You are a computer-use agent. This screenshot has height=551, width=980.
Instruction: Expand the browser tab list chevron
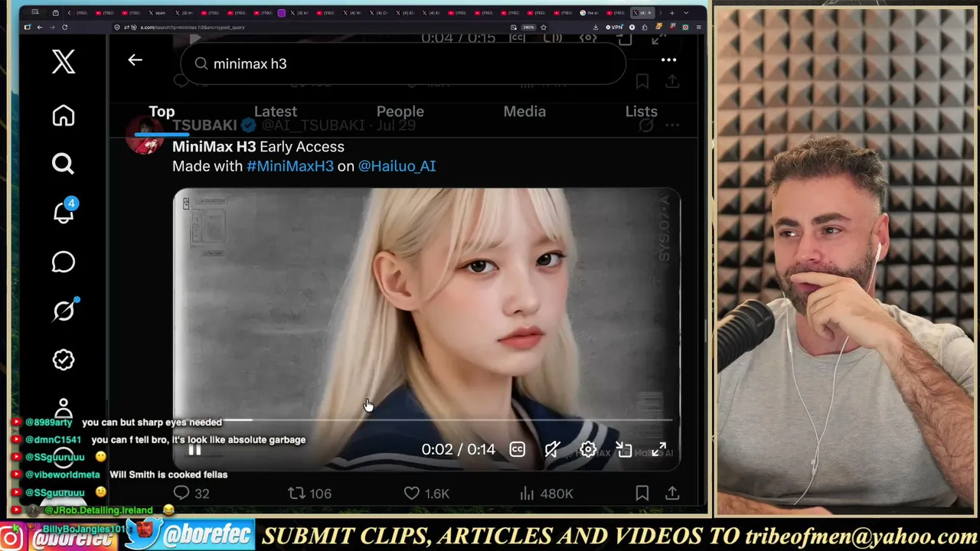point(686,13)
